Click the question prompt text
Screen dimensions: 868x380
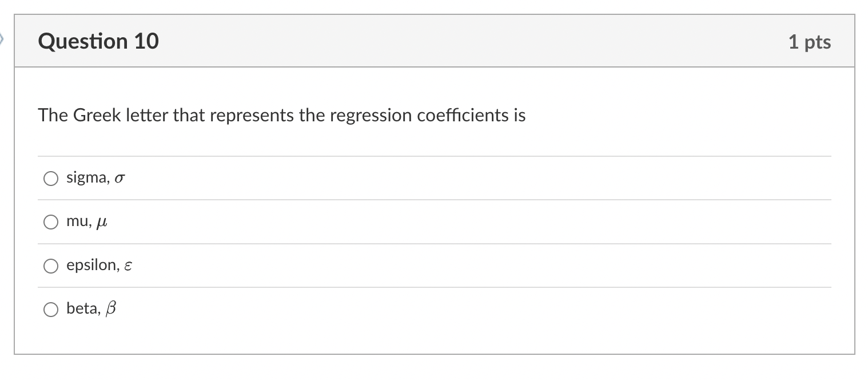[281, 114]
